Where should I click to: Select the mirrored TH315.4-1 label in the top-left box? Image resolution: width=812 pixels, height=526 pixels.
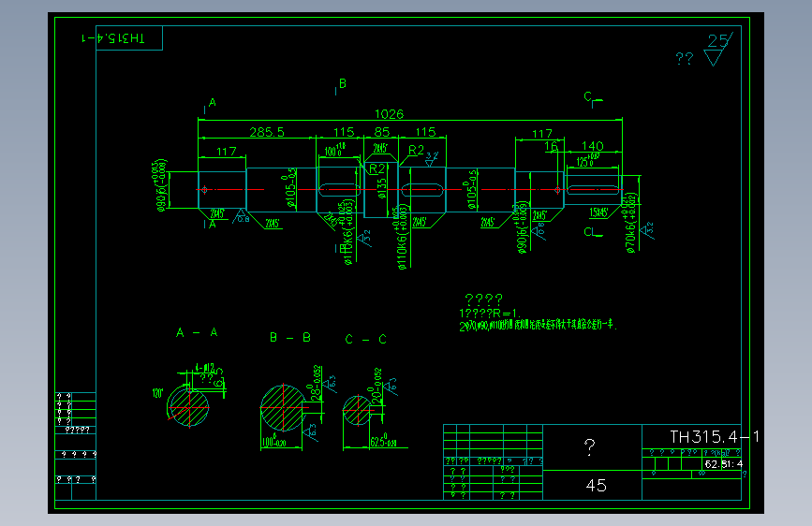113,38
